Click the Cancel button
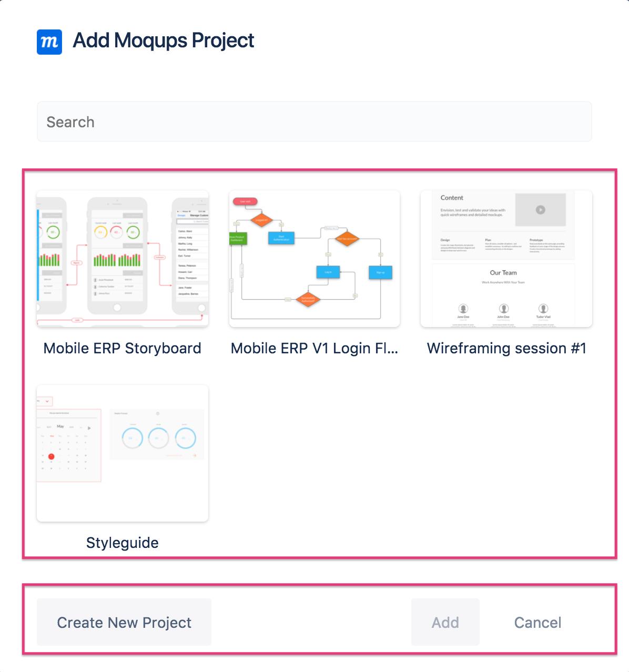The height and width of the screenshot is (672, 629). [537, 623]
